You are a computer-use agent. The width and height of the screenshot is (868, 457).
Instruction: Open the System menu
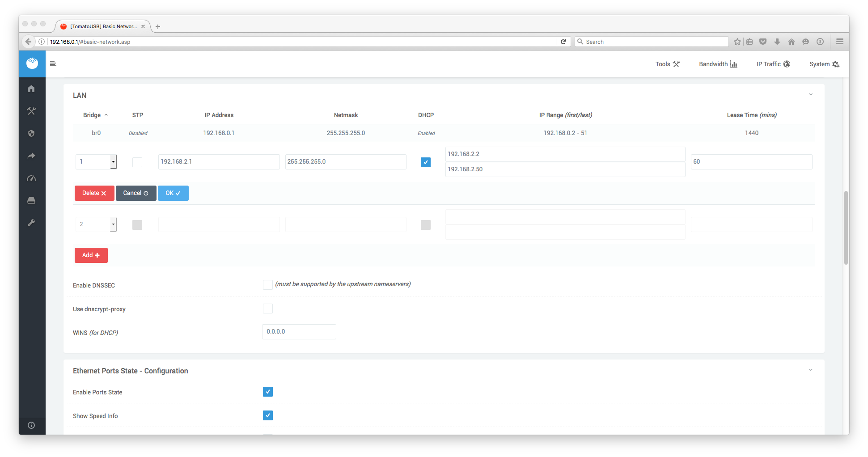click(824, 64)
